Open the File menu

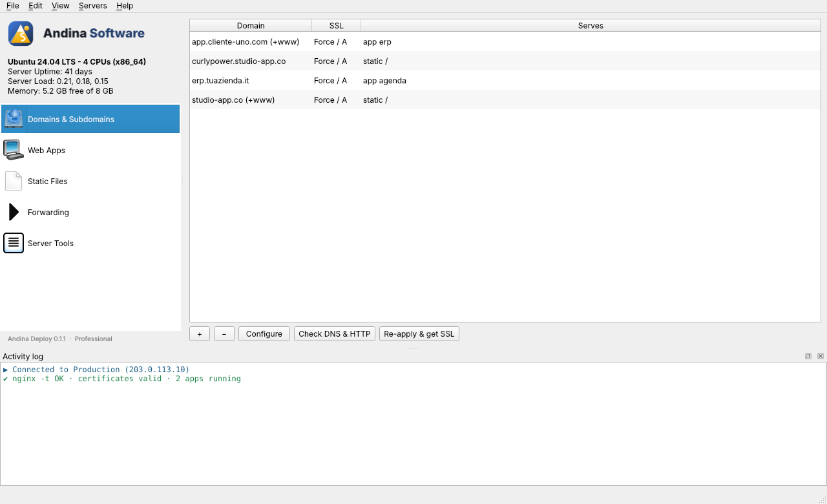click(13, 6)
